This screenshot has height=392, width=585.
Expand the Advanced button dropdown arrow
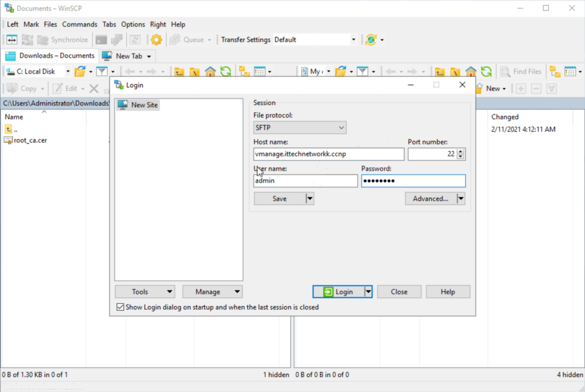(x=461, y=198)
